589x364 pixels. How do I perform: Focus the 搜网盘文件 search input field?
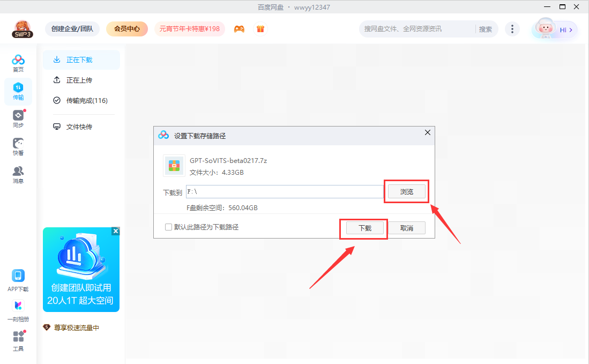417,29
